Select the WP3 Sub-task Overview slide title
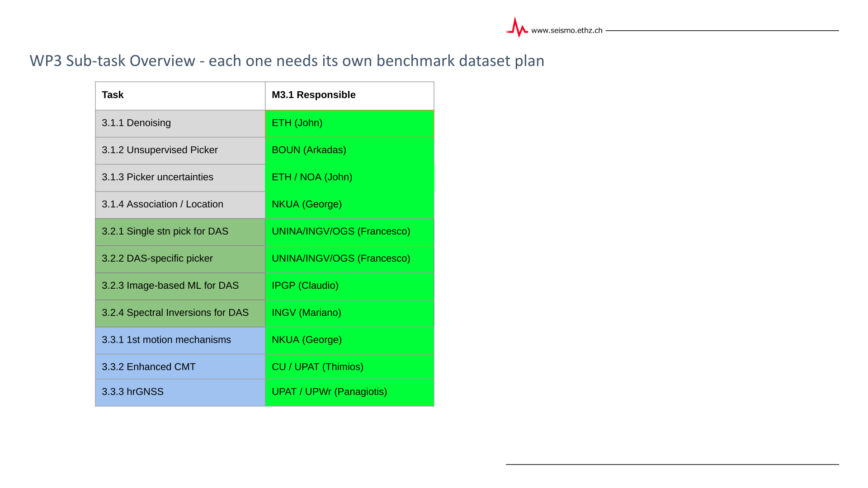Screen dimensions: 868x488 coord(287,61)
